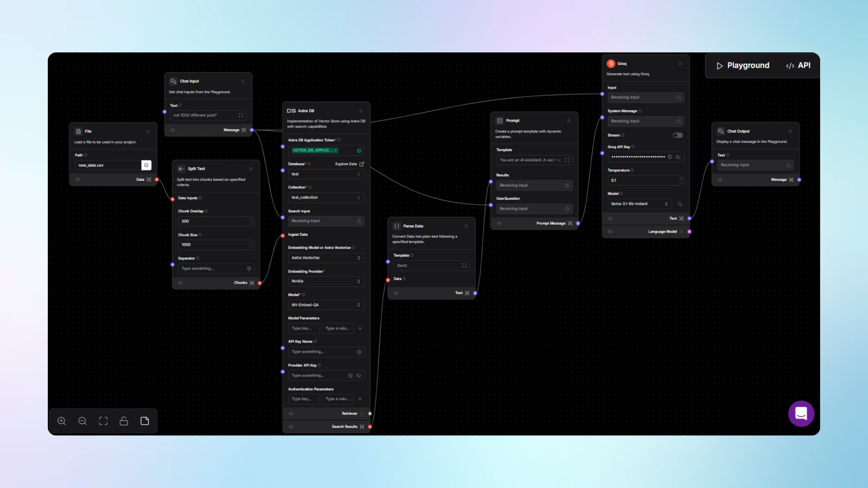The height and width of the screenshot is (488, 868).
Task: Open the purple chat support bubble
Action: 801,413
